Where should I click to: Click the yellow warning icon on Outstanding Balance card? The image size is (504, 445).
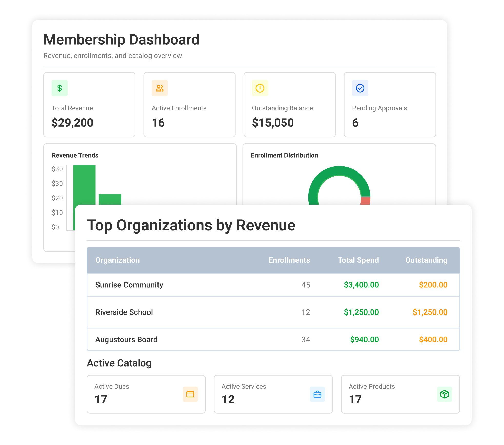(x=260, y=88)
